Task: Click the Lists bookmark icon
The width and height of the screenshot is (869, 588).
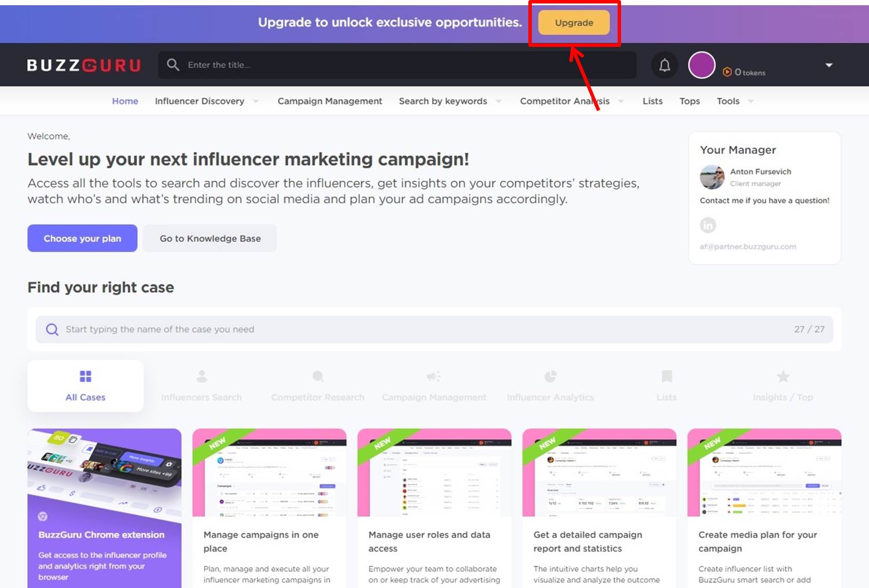Action: 667,377
